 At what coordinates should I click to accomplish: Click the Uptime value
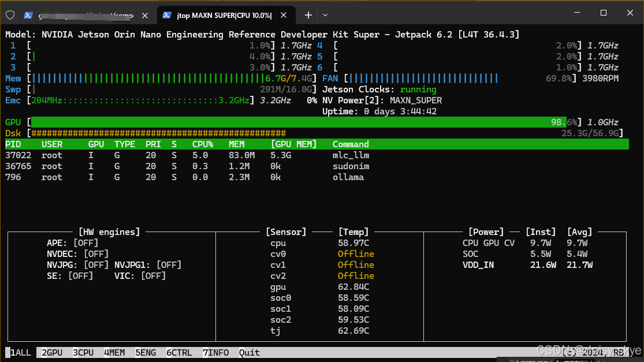tap(400, 111)
